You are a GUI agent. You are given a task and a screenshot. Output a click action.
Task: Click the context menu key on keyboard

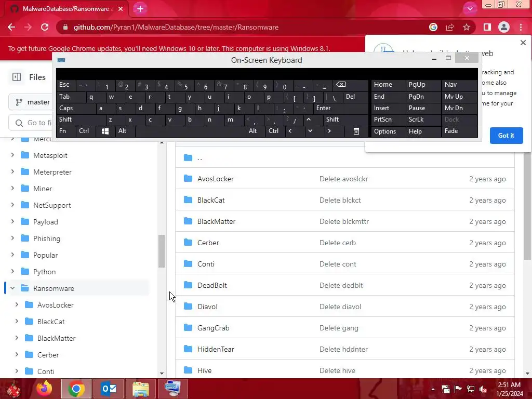point(356,131)
